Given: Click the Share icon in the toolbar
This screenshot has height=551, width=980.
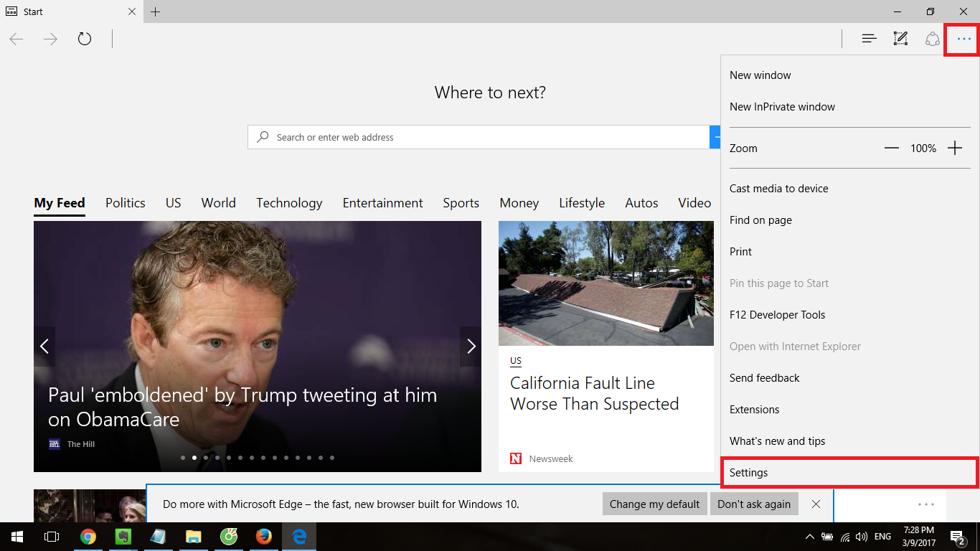Looking at the screenshot, I should point(933,39).
